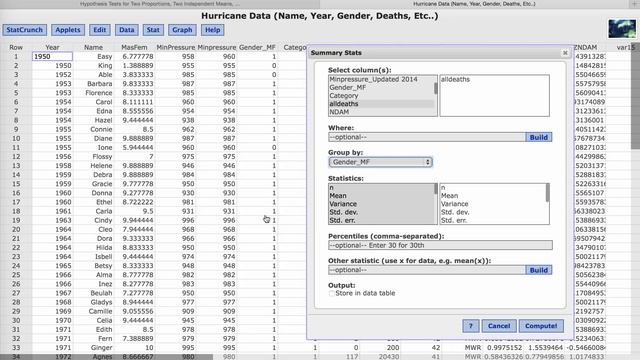
Task: Click row number 10 header
Action: [x=16, y=138]
